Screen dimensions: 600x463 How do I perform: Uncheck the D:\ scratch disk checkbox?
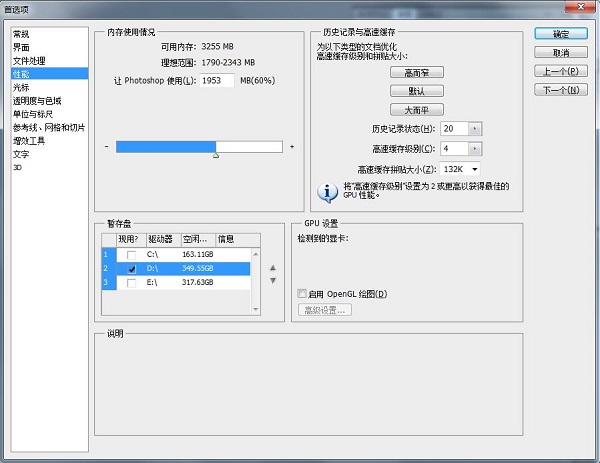coord(132,269)
